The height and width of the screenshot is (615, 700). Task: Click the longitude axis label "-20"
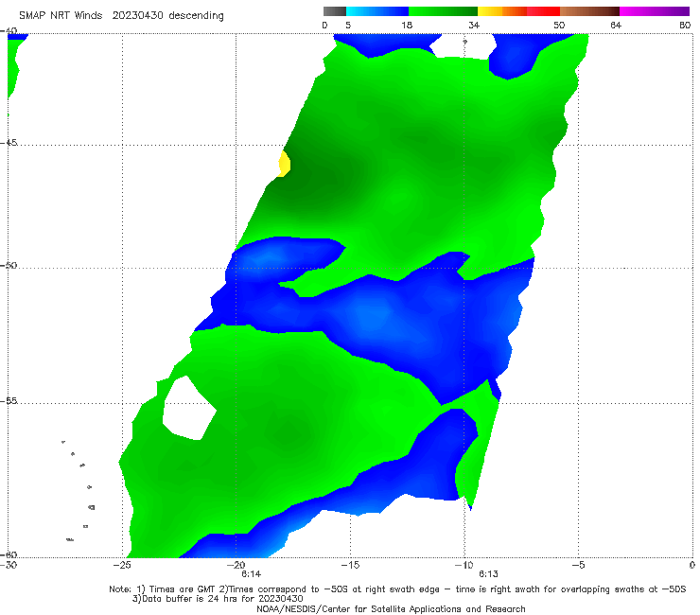click(x=236, y=565)
